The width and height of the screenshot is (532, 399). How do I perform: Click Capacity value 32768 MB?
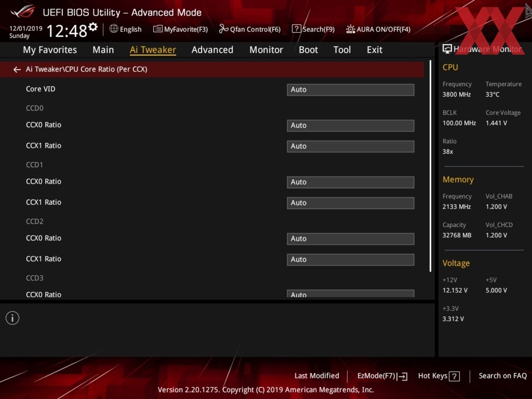(457, 235)
